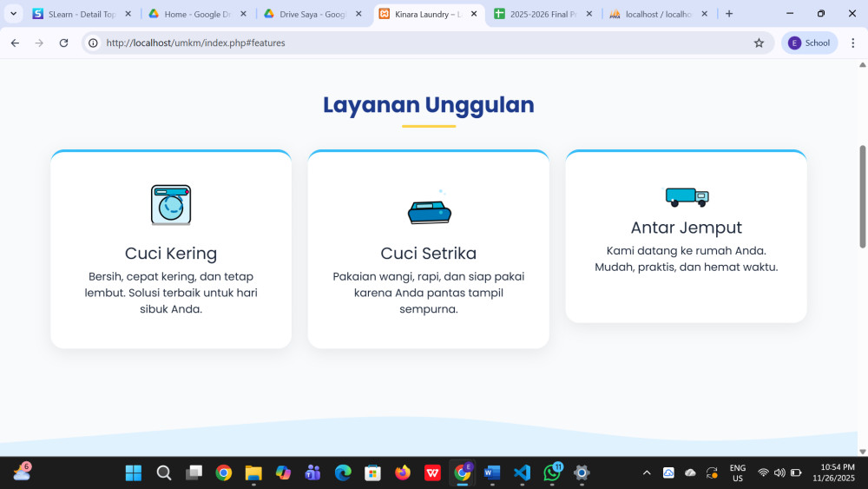The height and width of the screenshot is (489, 868).
Task: Open Chrome's three-dot menu
Action: (x=852, y=43)
